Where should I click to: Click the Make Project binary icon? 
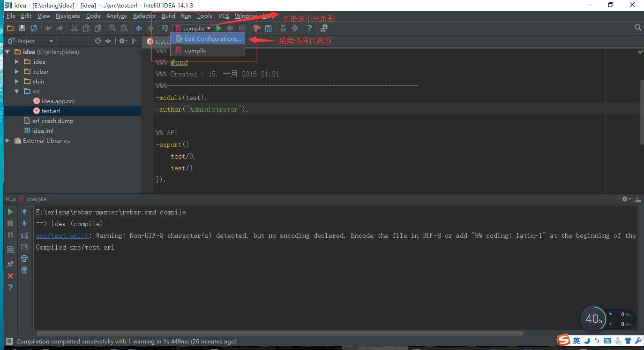click(166, 29)
